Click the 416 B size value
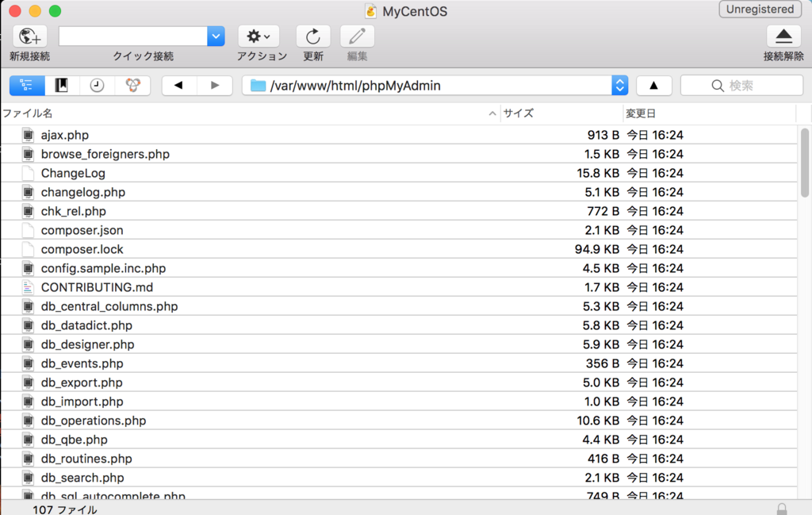 tap(603, 459)
